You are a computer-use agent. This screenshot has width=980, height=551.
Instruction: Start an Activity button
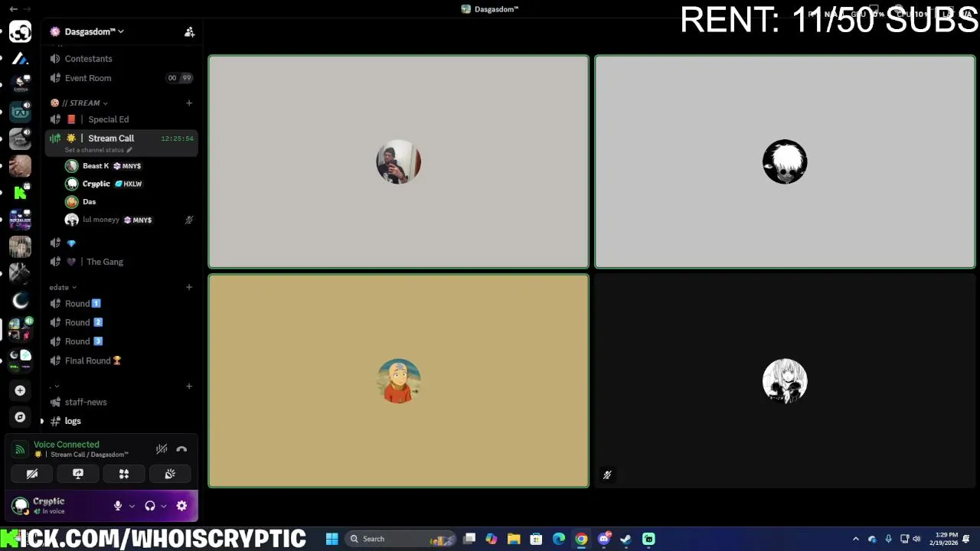tap(124, 474)
